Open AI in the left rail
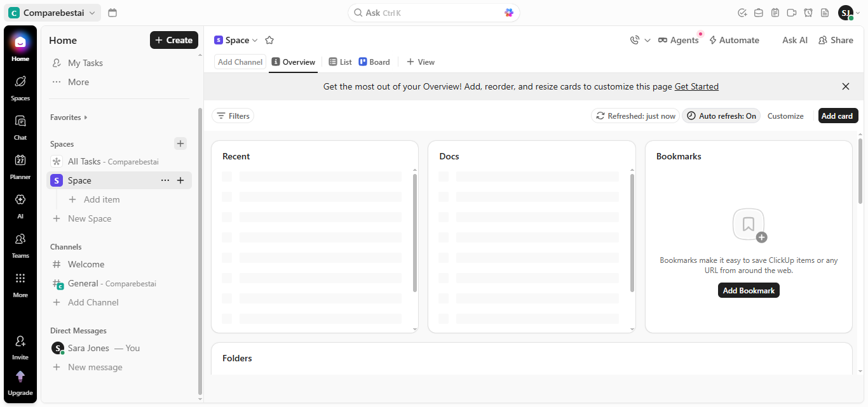The width and height of the screenshot is (868, 407). tap(20, 204)
